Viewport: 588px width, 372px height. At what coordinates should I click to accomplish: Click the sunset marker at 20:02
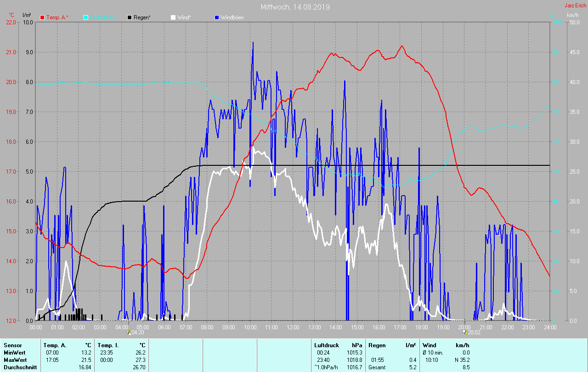pyautogui.click(x=465, y=332)
